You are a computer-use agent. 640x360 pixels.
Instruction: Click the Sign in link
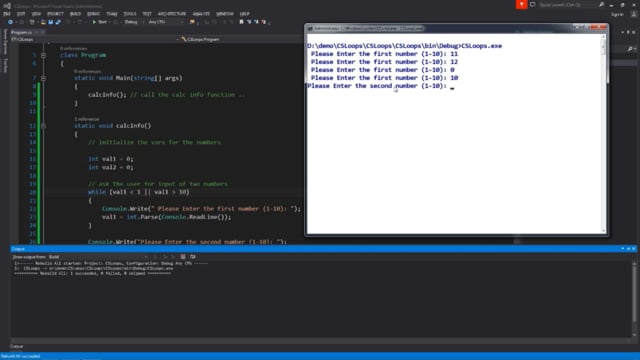(617, 14)
